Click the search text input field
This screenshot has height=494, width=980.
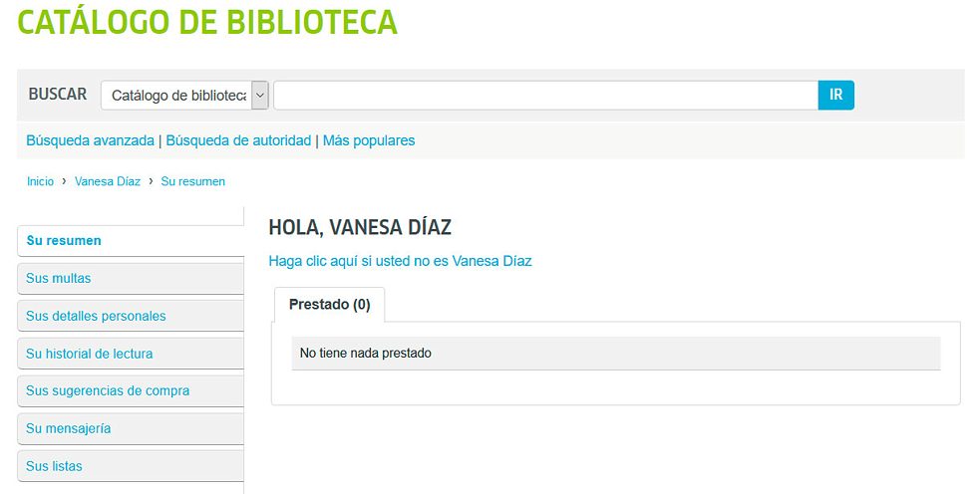[546, 96]
